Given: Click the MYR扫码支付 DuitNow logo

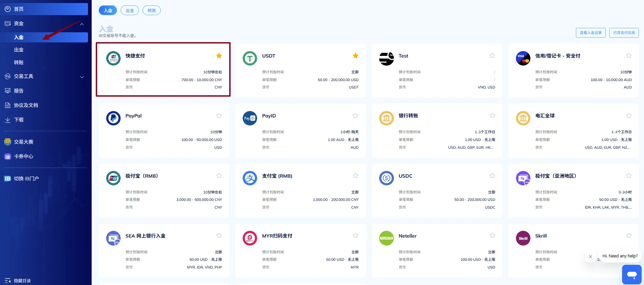Looking at the screenshot, I should click(x=250, y=238).
